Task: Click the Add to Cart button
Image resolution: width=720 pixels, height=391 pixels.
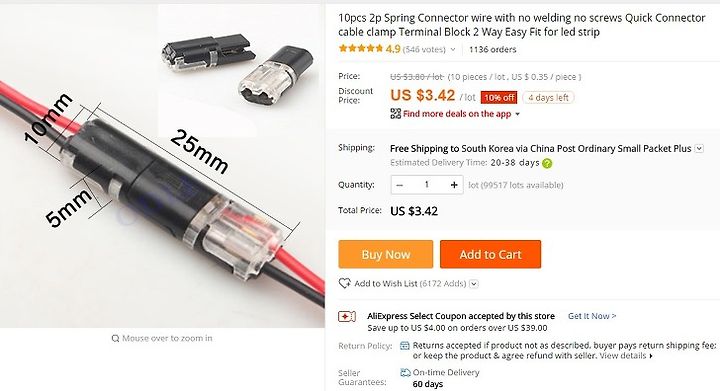Action: pos(490,254)
